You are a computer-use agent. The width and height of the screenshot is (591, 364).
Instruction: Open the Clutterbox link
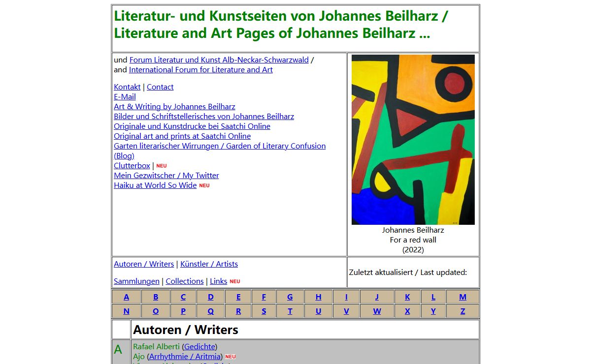coord(132,166)
